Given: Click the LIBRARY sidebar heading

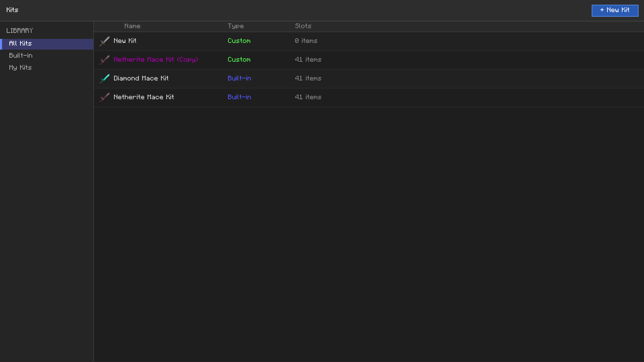Looking at the screenshot, I should [x=20, y=31].
